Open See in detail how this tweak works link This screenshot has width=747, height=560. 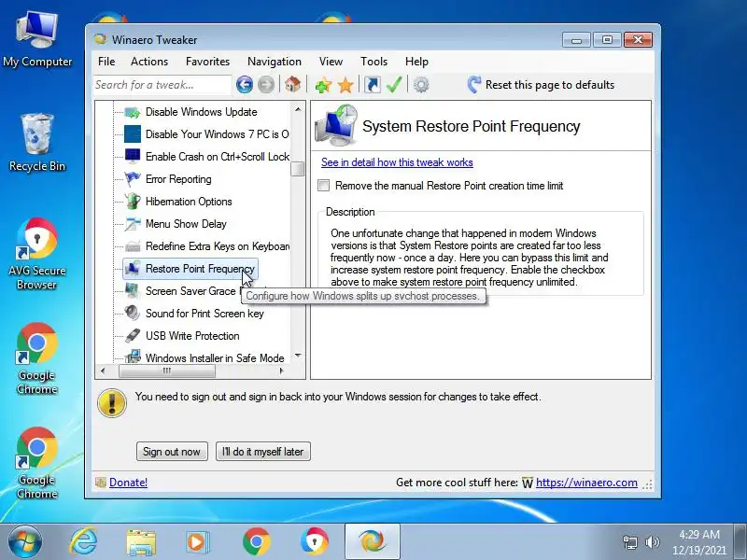[x=397, y=162]
